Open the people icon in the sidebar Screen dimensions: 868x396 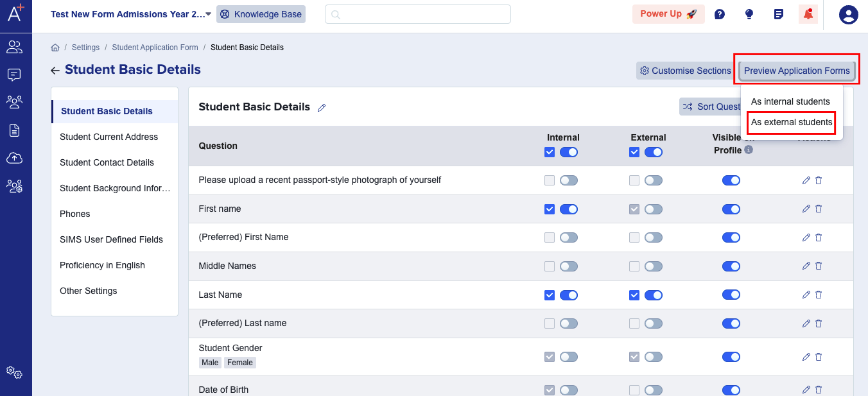[x=14, y=47]
